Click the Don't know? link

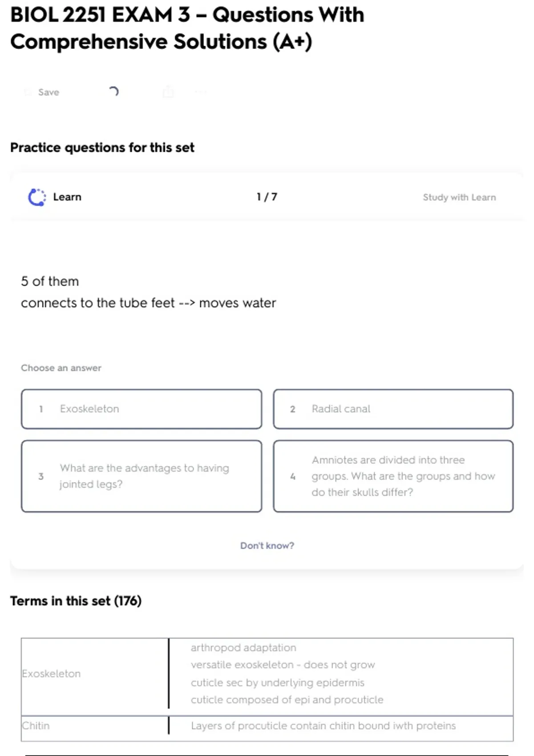[267, 546]
